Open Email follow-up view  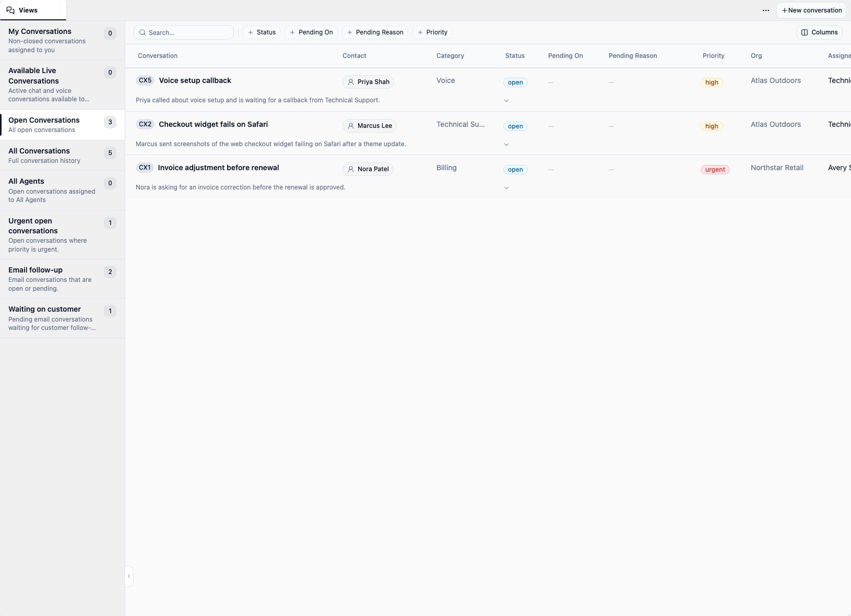click(62, 279)
